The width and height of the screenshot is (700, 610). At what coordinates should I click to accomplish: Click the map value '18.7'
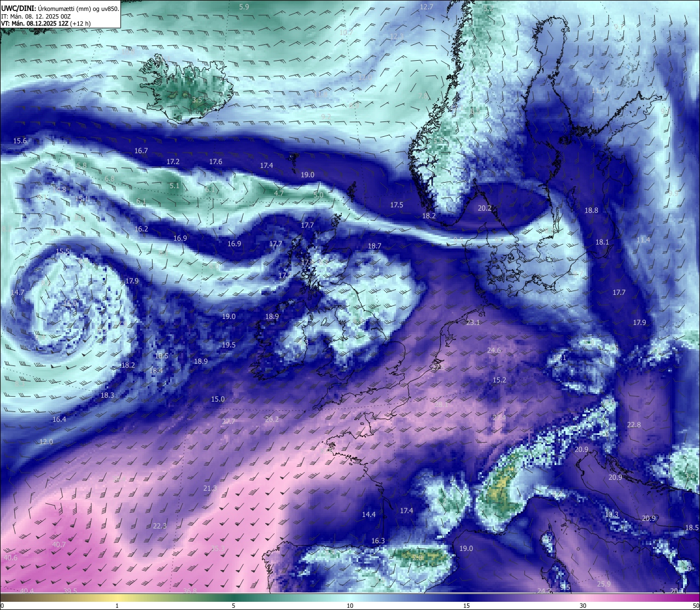(x=375, y=247)
